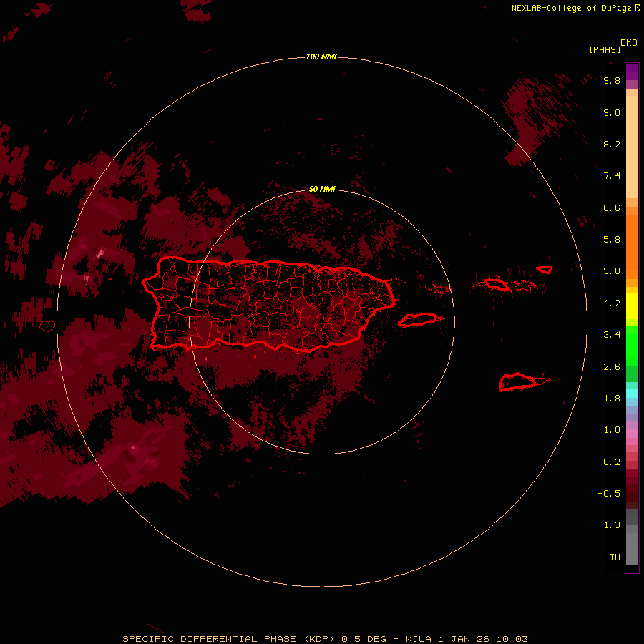
Task: Select the 9.0 scale value
Action: coord(612,112)
